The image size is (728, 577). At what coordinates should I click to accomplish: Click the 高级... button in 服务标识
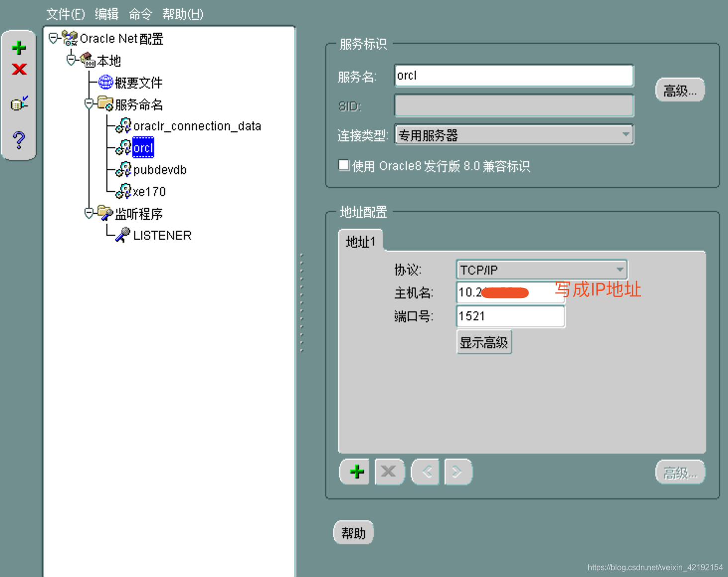pyautogui.click(x=680, y=90)
